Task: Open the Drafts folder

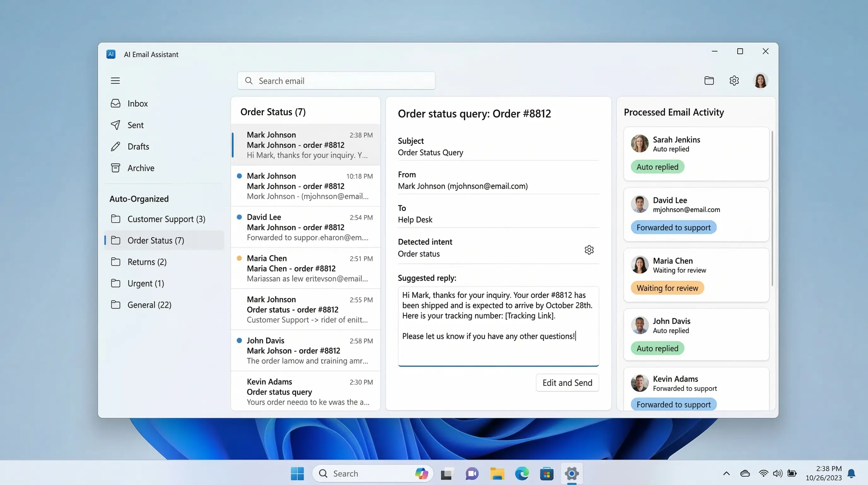Action: [138, 147]
